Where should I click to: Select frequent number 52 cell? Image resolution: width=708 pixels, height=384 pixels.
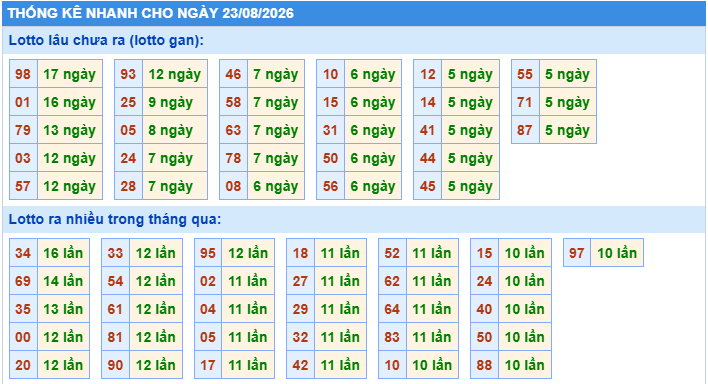pyautogui.click(x=392, y=253)
